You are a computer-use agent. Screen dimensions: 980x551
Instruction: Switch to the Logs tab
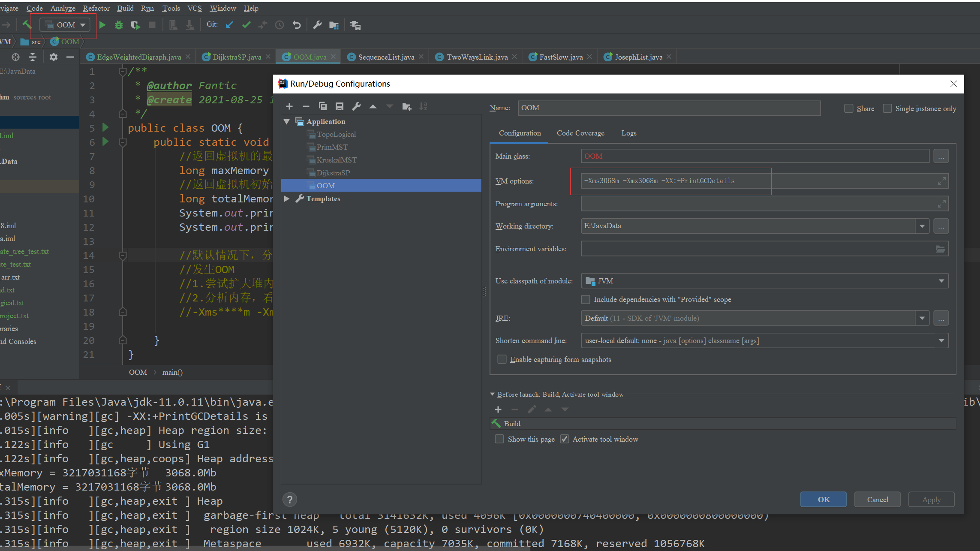[628, 133]
